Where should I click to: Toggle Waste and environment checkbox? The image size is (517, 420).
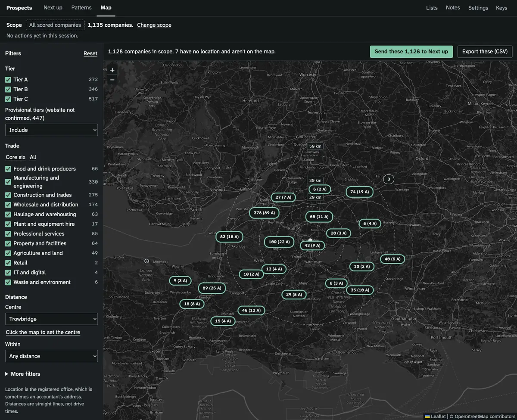point(8,282)
